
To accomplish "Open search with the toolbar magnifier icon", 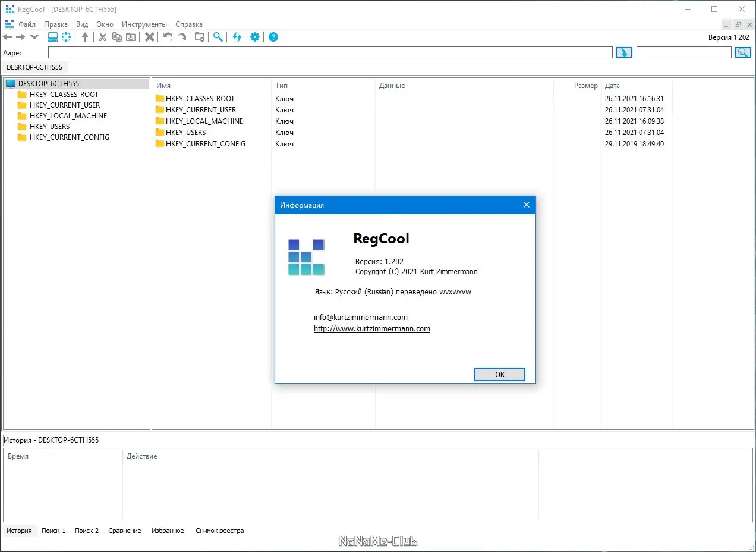I will [x=218, y=37].
